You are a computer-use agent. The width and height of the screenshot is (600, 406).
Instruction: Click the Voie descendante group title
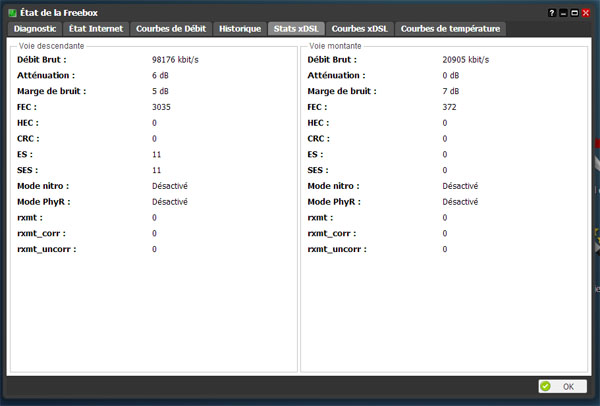pos(51,46)
